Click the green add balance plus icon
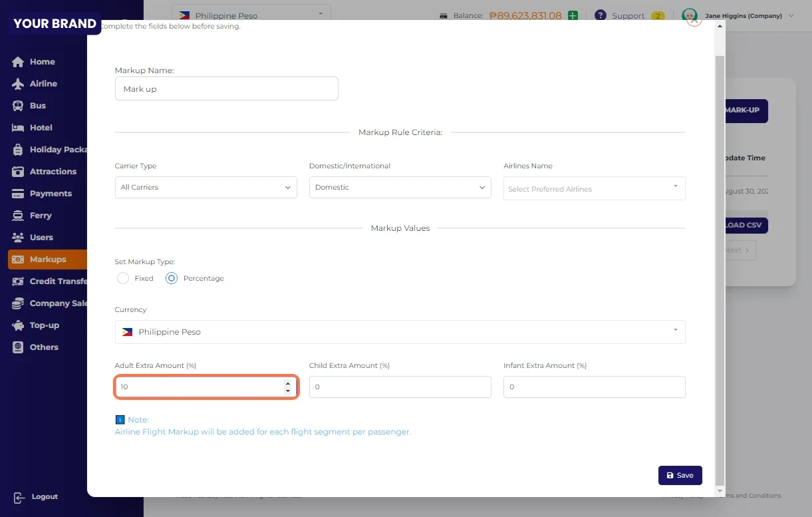Viewport: 812px width, 517px height. tap(573, 15)
